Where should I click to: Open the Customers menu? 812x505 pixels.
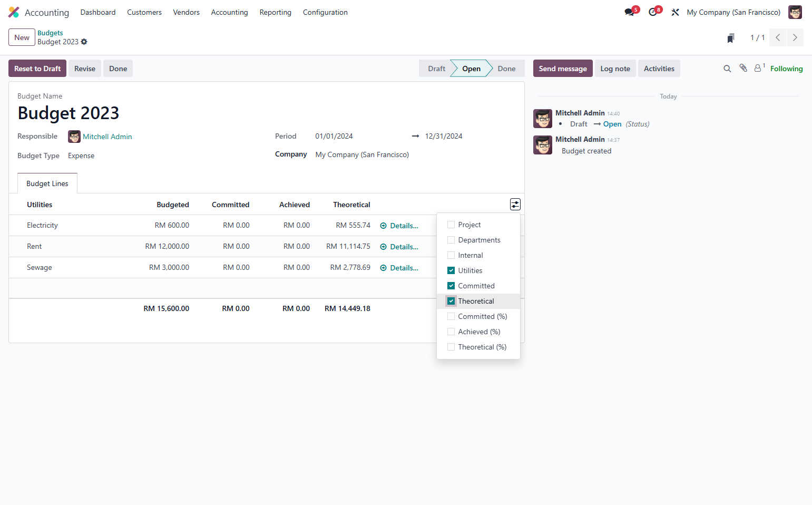click(144, 12)
